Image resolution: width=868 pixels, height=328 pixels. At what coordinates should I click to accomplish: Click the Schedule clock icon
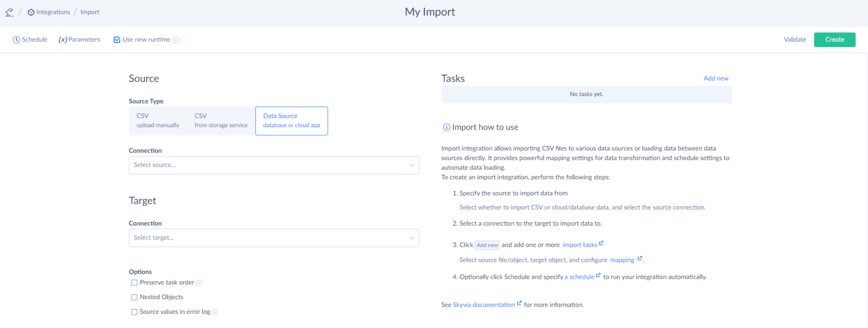tap(16, 40)
